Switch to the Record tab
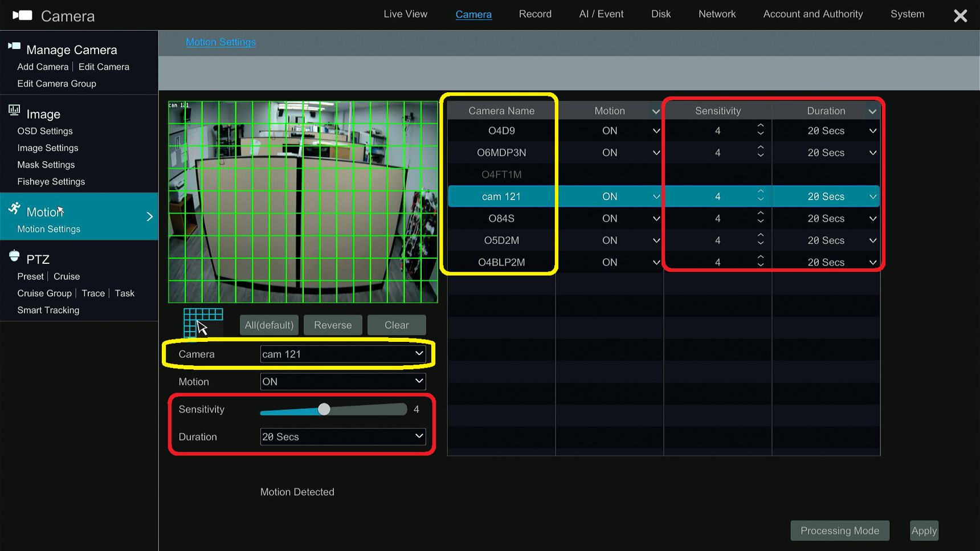 tap(535, 14)
